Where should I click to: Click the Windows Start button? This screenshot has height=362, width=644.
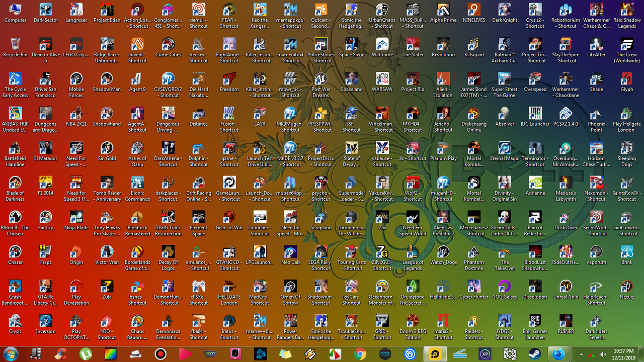point(10,354)
